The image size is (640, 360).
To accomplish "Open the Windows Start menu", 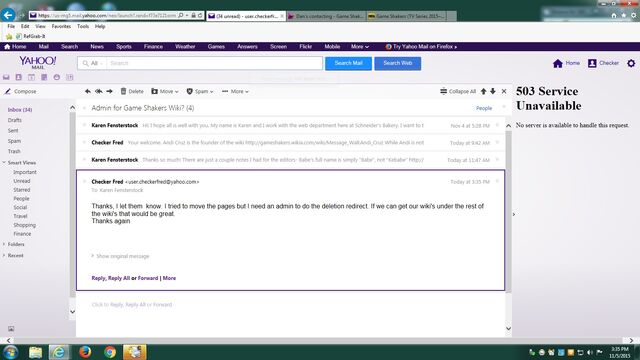I will [10, 352].
